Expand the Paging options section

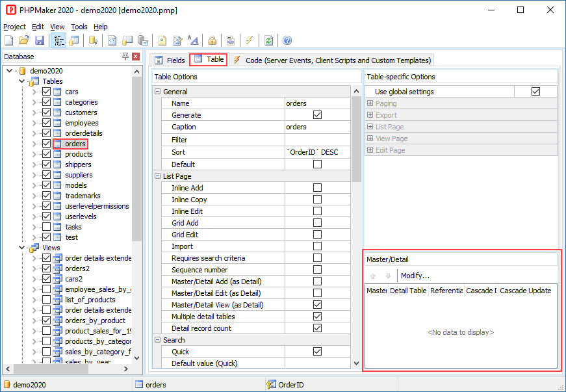coord(370,103)
